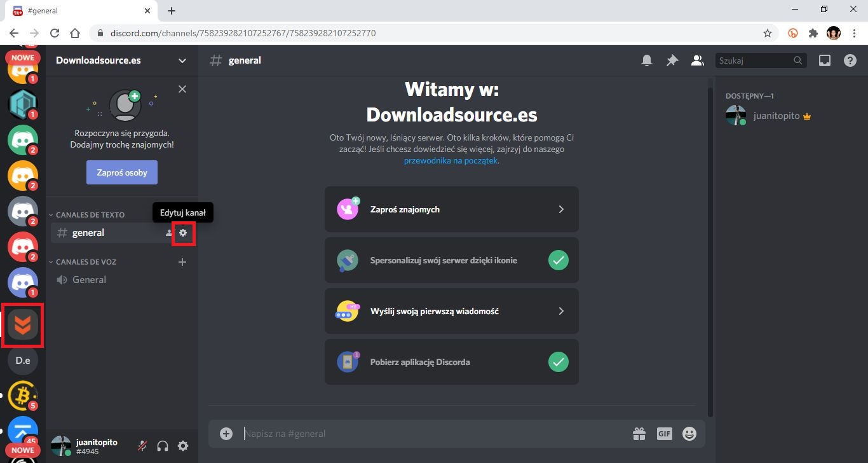The image size is (868, 463).
Task: Open the przewodnika na początek link
Action: click(451, 161)
